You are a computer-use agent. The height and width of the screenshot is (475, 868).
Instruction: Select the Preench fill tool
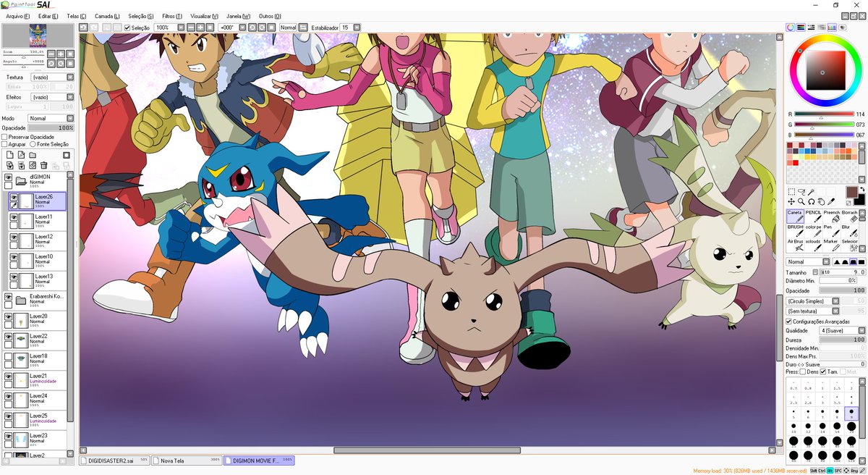pyautogui.click(x=831, y=216)
